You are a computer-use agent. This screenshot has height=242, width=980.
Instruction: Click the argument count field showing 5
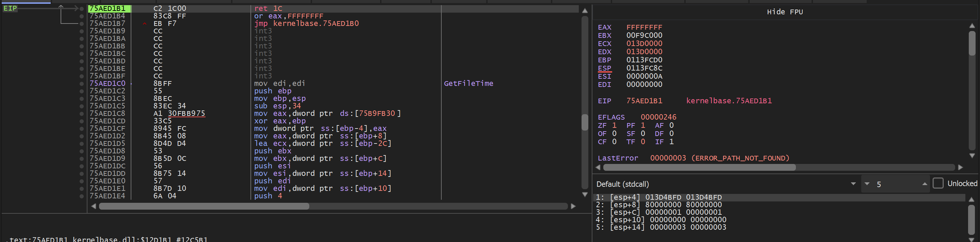click(x=896, y=184)
